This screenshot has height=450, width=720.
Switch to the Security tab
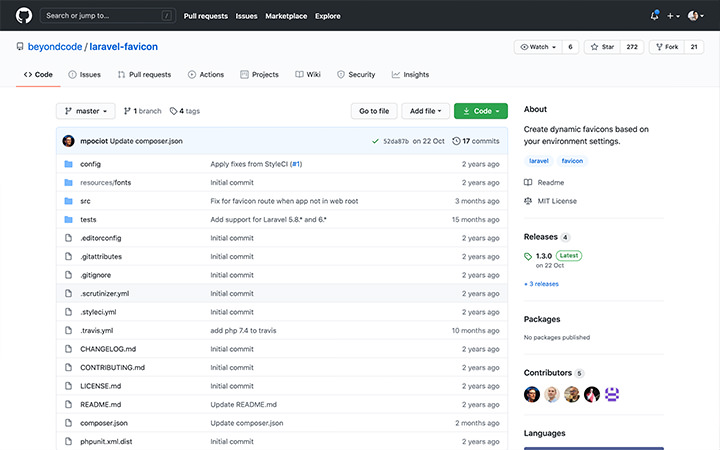(356, 74)
